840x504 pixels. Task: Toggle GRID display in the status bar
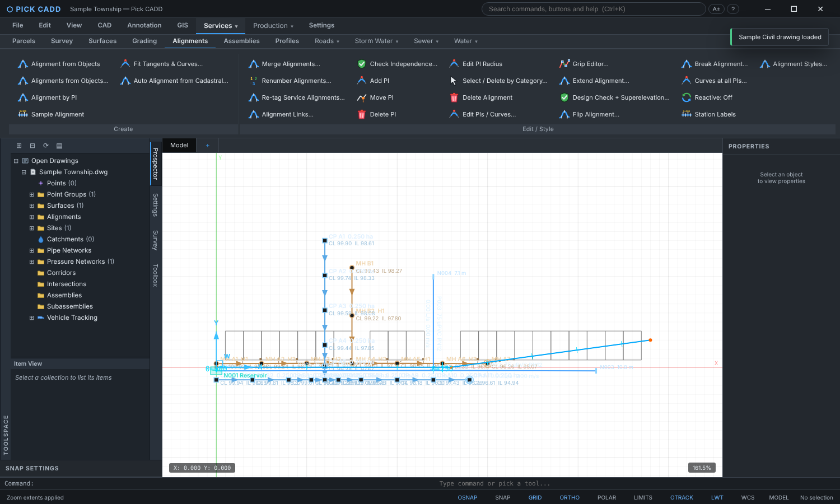click(535, 497)
